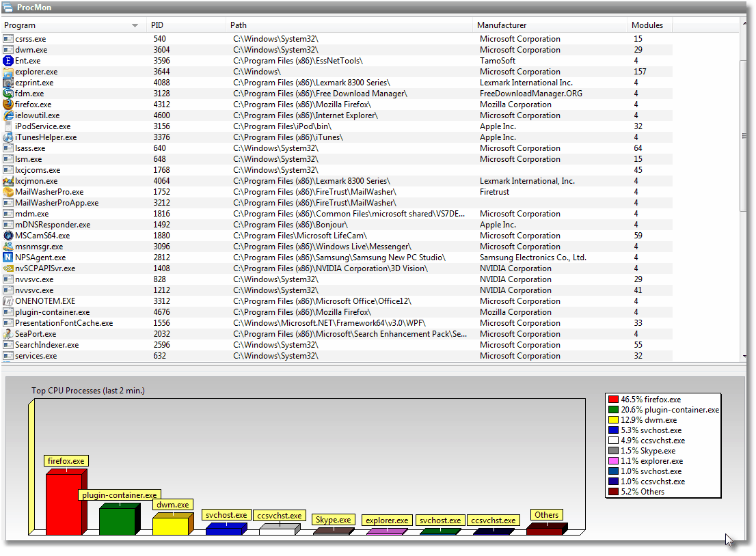Screen dimensions: 756x556
Task: Click the green plugin-container.exe legend swatch
Action: pyautogui.click(x=613, y=410)
